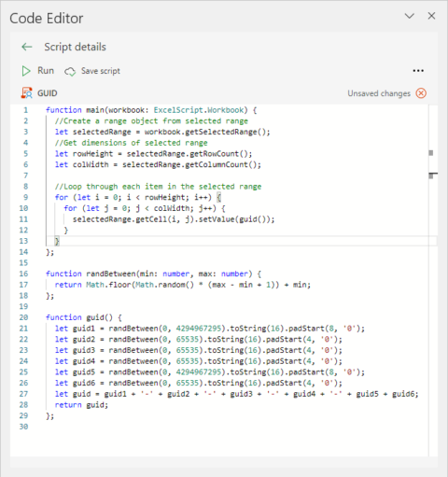Click the back arrow to Script details

(x=27, y=47)
